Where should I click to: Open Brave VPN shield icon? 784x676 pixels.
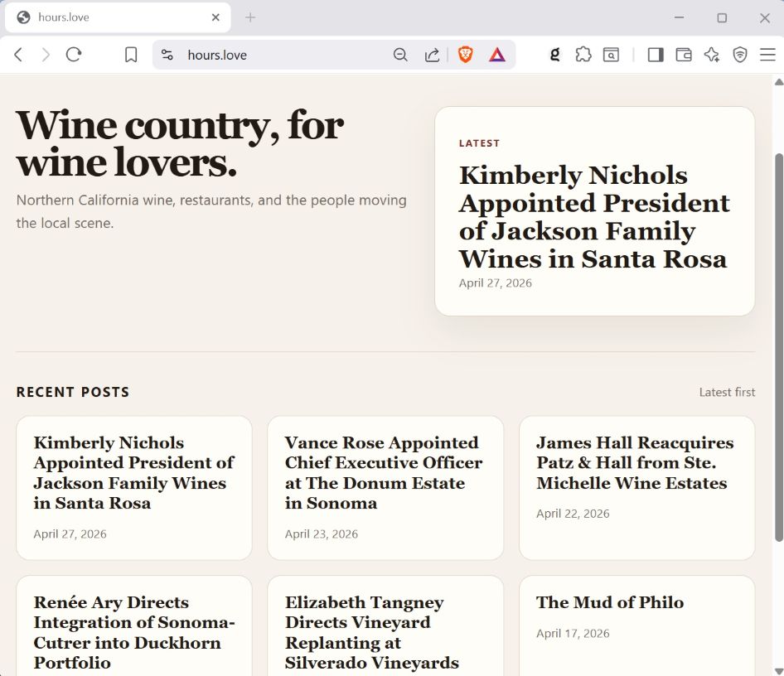(740, 55)
